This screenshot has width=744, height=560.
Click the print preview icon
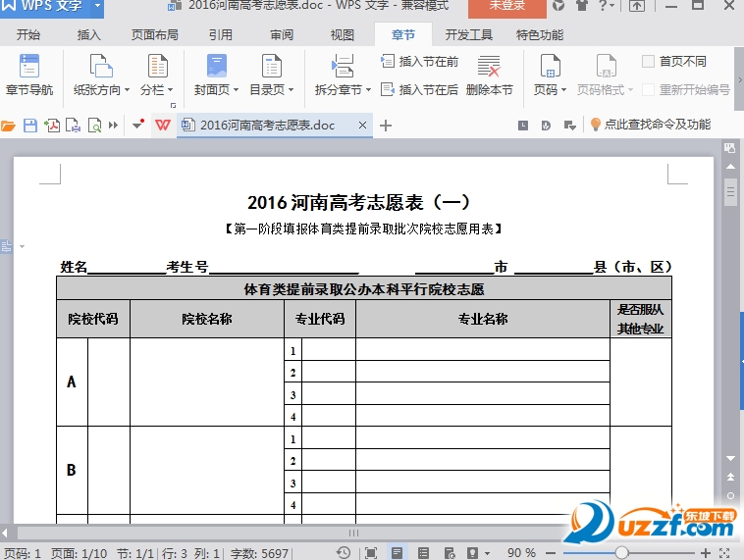click(95, 126)
